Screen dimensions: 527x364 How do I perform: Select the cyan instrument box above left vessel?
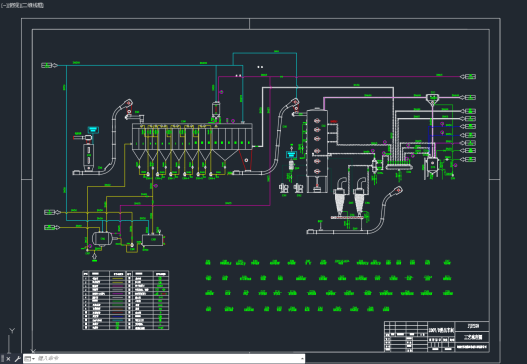93,129
